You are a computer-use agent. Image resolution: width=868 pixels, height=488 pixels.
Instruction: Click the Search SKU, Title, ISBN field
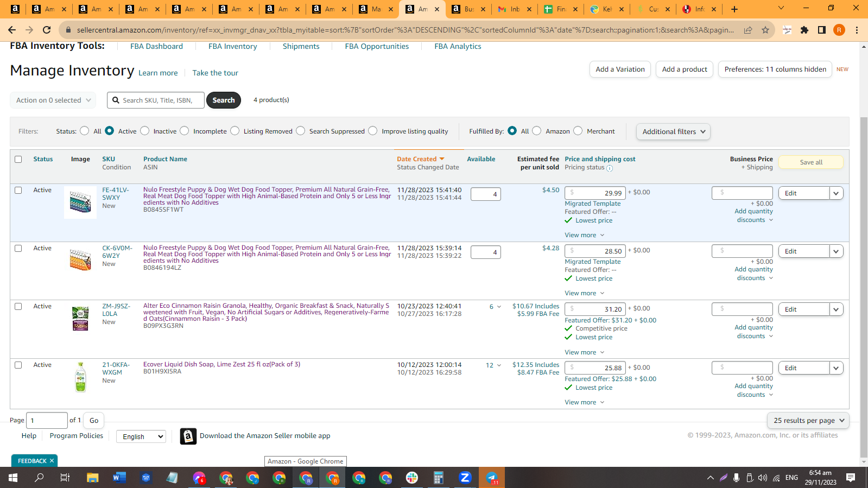click(156, 100)
